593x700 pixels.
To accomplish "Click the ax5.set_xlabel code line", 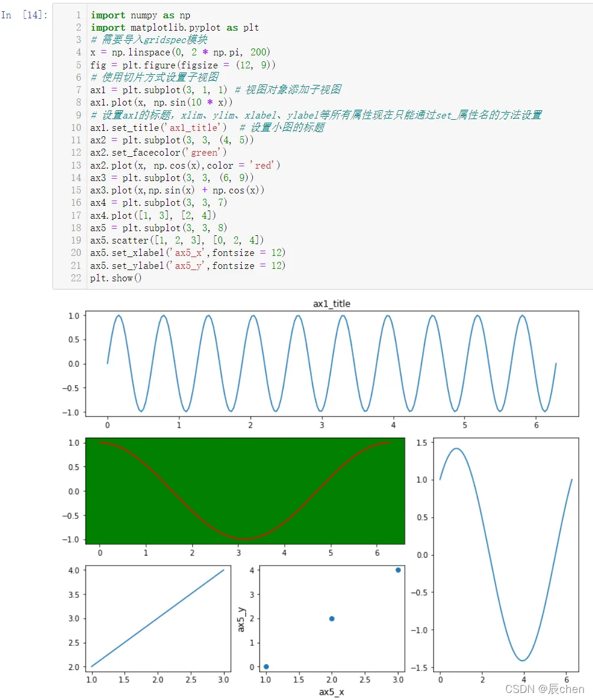I will click(188, 252).
